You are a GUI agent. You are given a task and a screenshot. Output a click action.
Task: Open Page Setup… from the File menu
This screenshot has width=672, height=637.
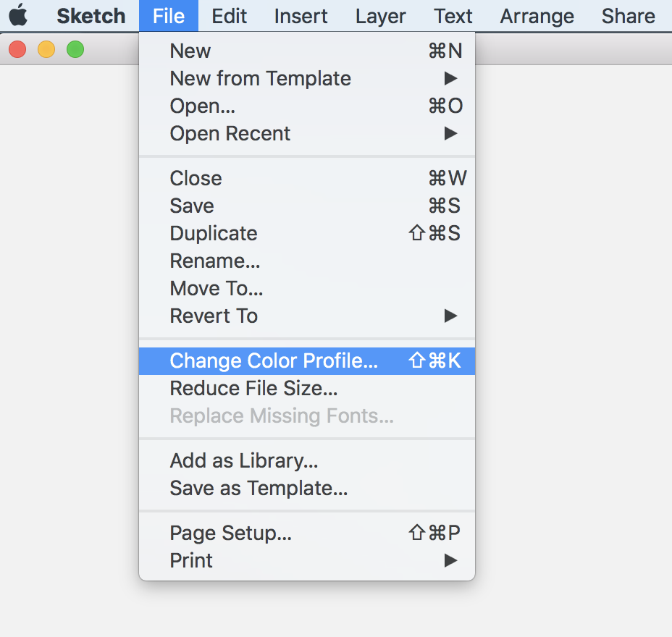pos(307,533)
